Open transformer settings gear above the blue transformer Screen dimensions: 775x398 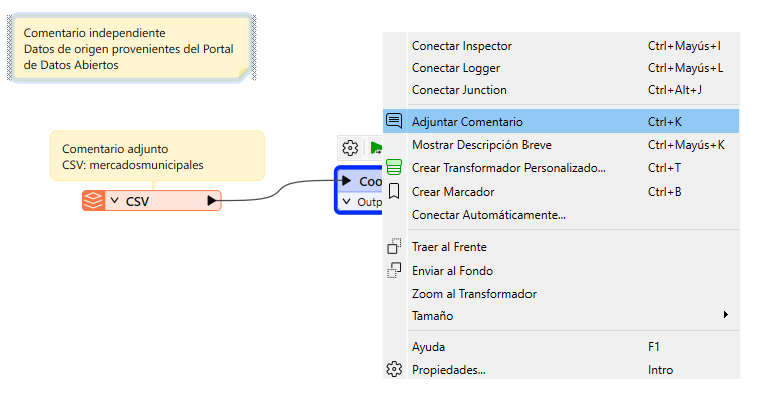pyautogui.click(x=350, y=148)
